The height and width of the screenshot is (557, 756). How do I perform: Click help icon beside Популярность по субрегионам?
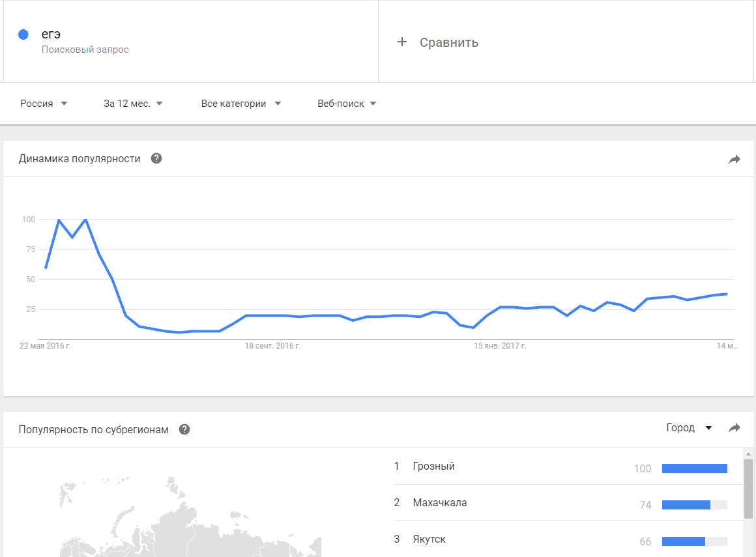pos(184,429)
